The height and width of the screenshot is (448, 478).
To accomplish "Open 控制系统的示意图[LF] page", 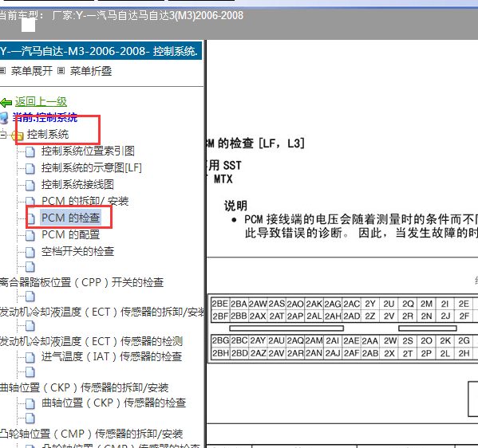I will 92,168.
